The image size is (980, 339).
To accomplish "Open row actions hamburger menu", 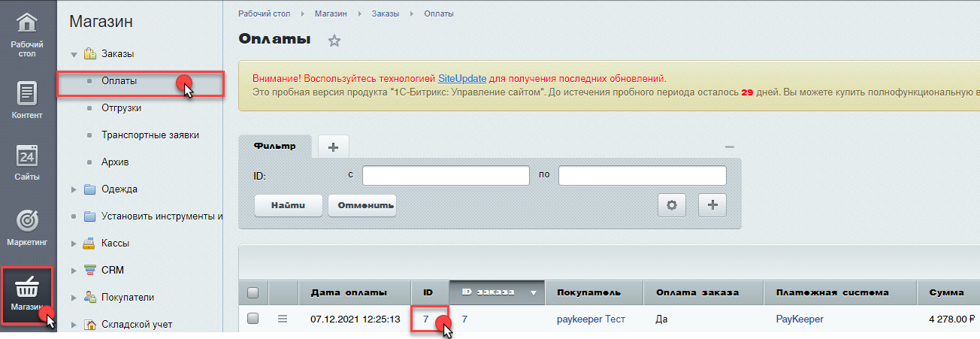I will pos(283,319).
